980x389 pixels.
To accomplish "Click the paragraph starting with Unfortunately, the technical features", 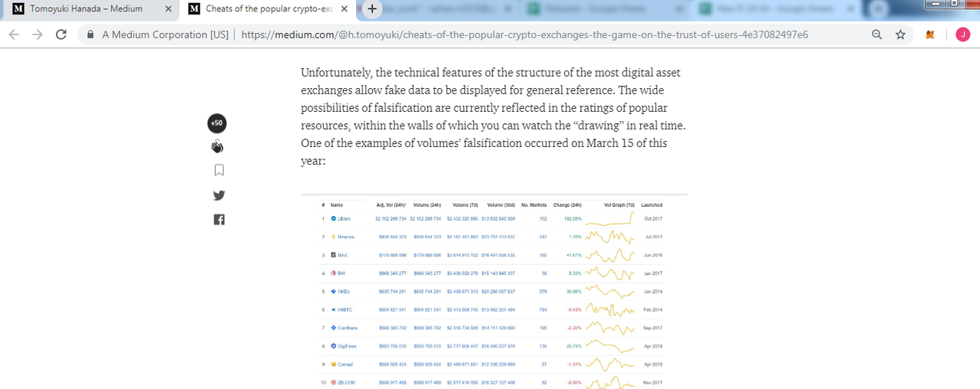I will coord(492,117).
